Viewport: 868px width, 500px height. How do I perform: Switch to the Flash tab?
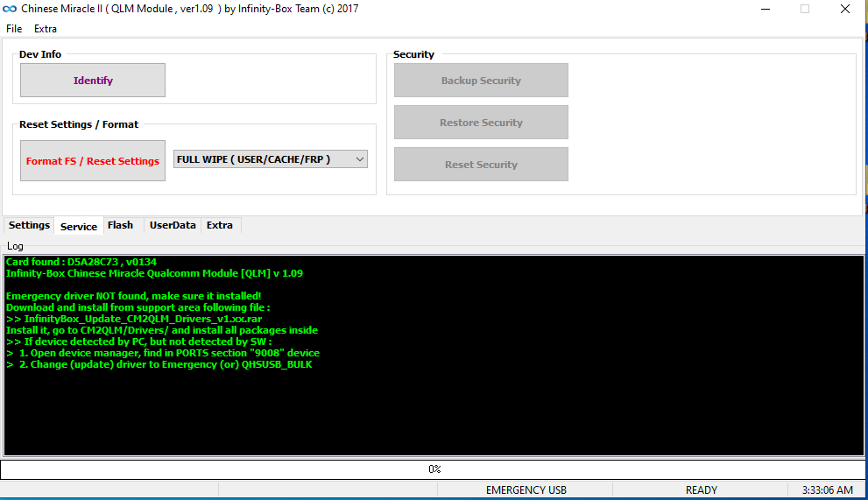pyautogui.click(x=120, y=225)
